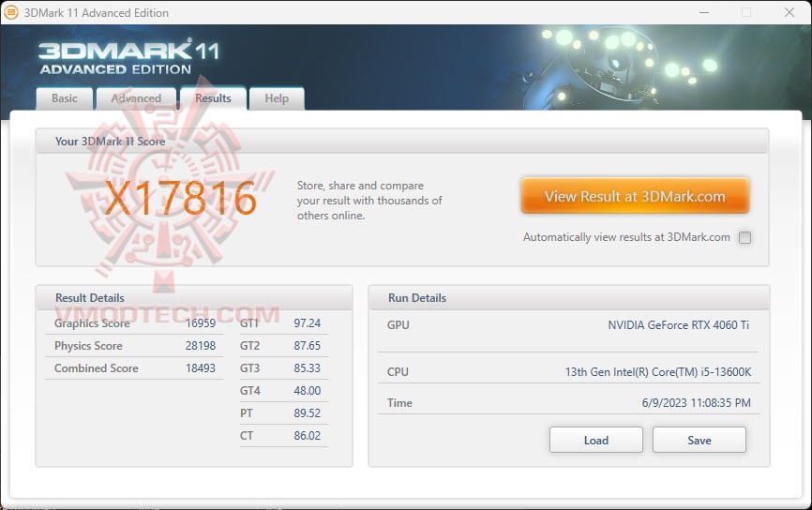Switch to the Advanced tab
This screenshot has width=812, height=510.
point(136,98)
